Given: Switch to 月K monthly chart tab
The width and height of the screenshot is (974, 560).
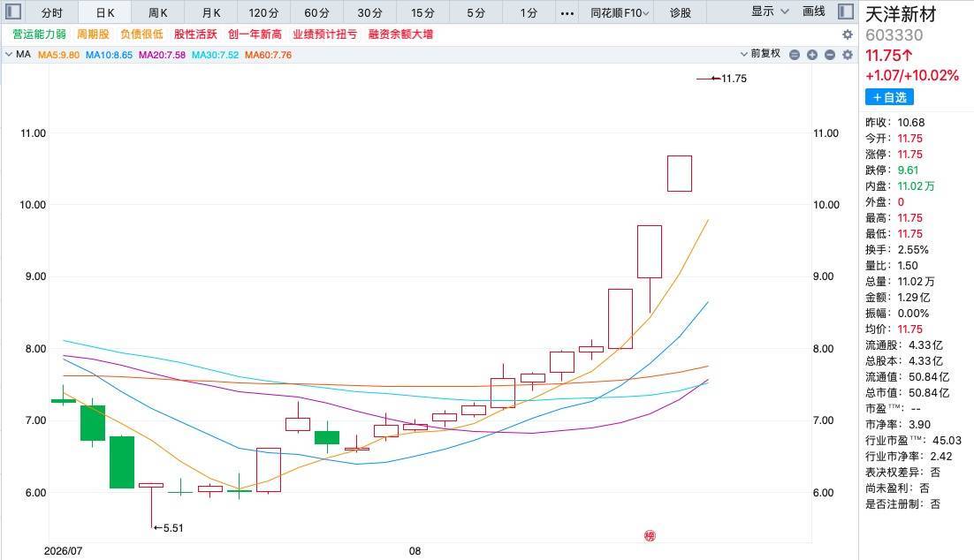Looking at the screenshot, I should click(211, 13).
